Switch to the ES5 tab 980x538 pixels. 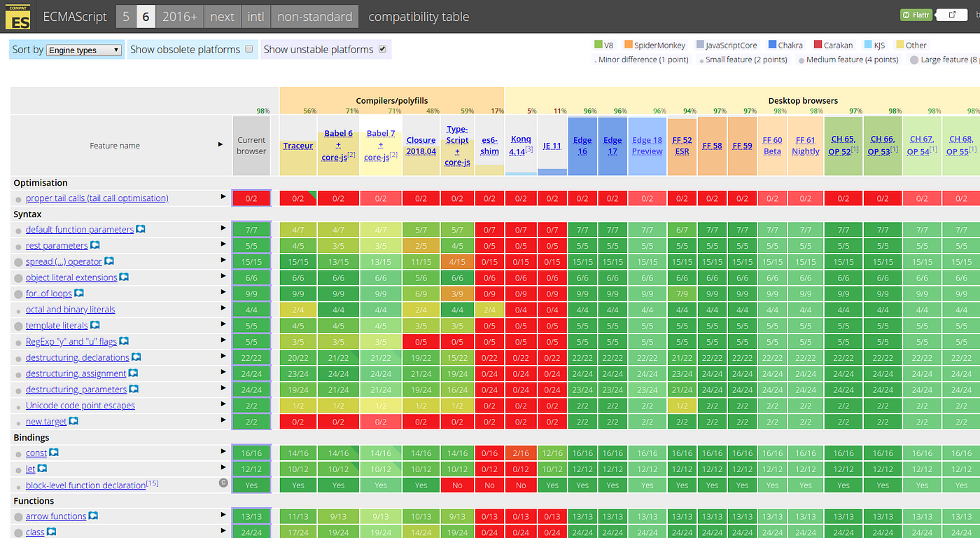(x=126, y=17)
